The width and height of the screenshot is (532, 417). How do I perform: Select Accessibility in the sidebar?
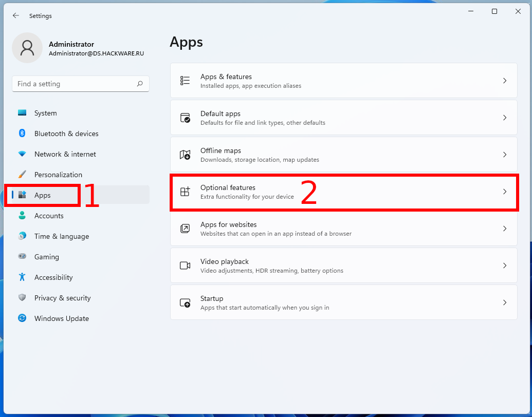point(53,277)
